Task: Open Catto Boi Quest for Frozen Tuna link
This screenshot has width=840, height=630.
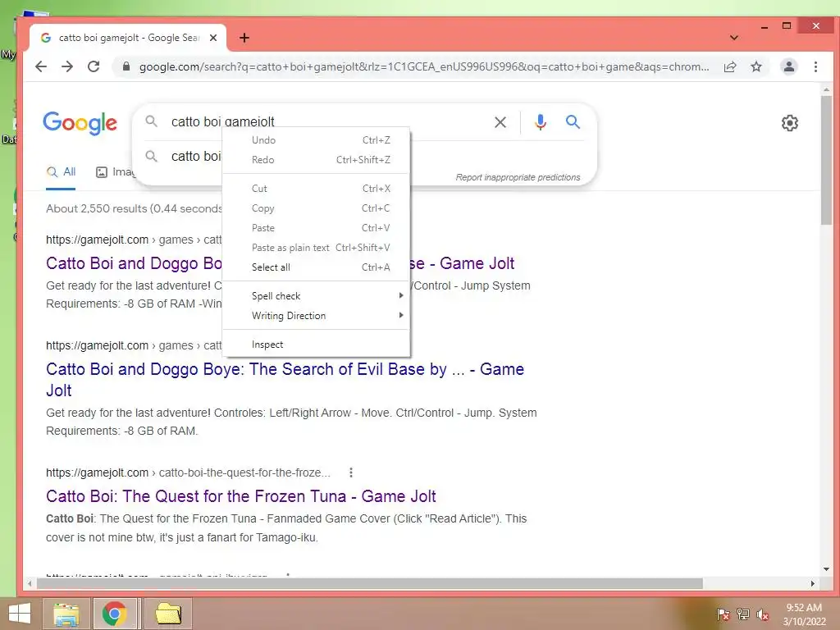Action: 241,496
